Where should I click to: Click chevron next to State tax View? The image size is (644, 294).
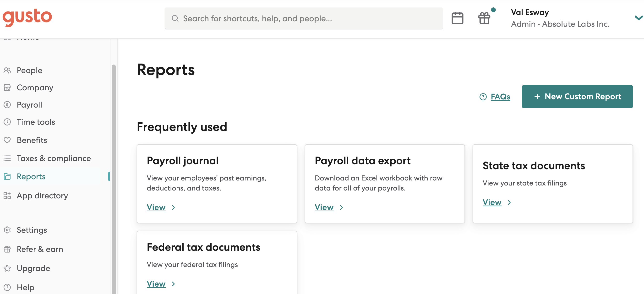coord(509,202)
